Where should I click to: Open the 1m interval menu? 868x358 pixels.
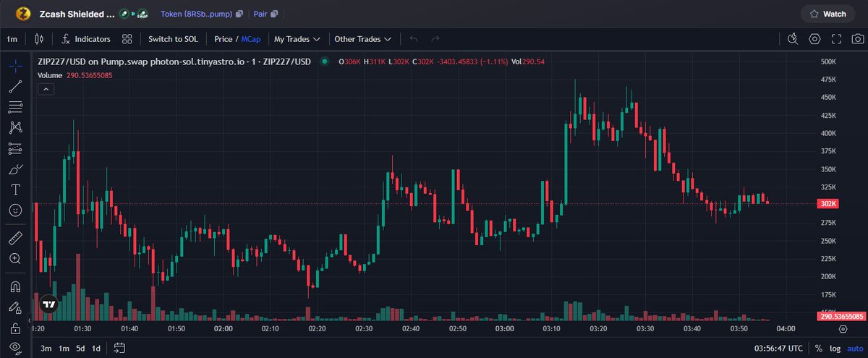click(12, 39)
